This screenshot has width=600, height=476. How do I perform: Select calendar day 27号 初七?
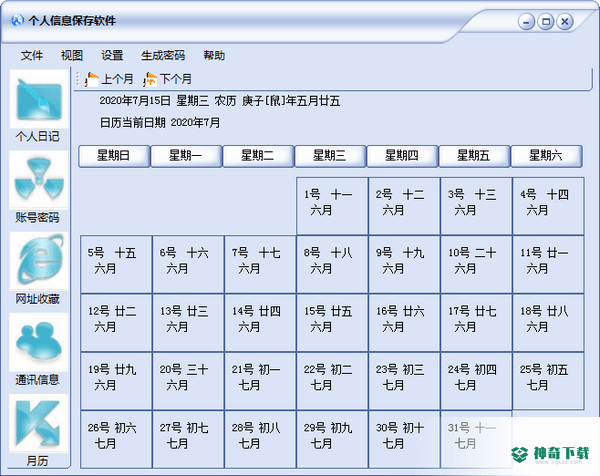pyautogui.click(x=188, y=439)
